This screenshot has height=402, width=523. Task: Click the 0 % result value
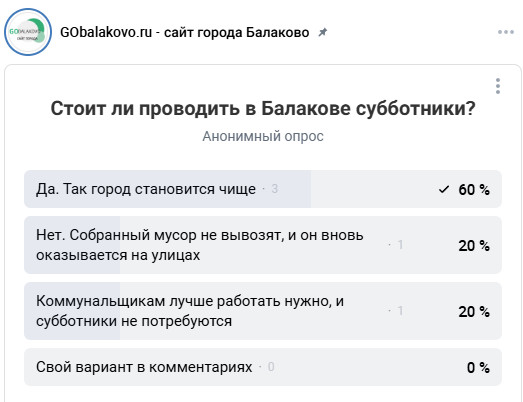point(478,368)
